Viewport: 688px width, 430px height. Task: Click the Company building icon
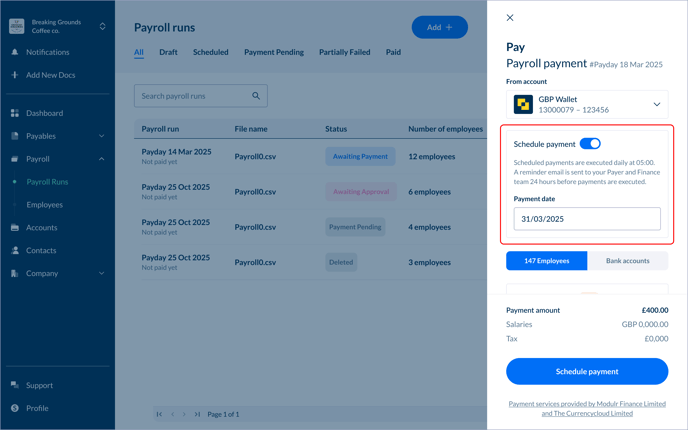pyautogui.click(x=14, y=273)
